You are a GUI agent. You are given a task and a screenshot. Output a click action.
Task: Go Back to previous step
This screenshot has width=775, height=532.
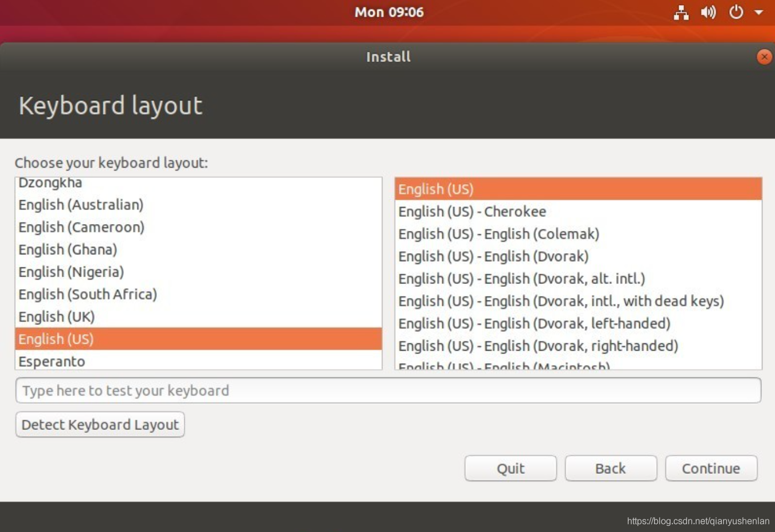(x=611, y=468)
